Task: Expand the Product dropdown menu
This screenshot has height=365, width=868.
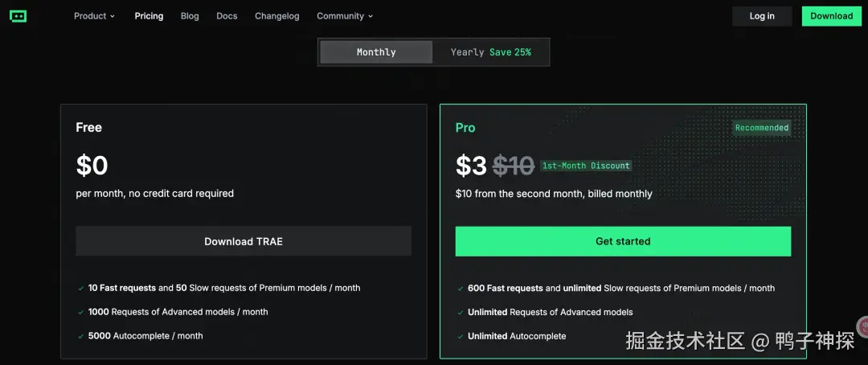Action: [94, 16]
